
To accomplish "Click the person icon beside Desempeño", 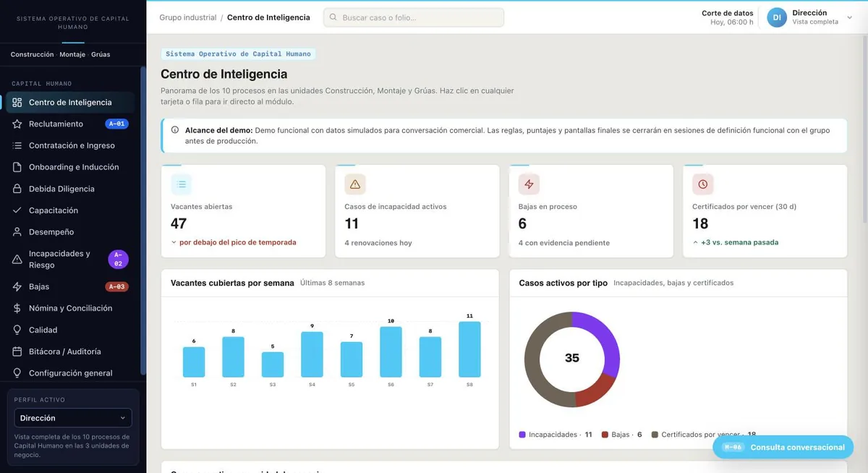I will pyautogui.click(x=17, y=232).
